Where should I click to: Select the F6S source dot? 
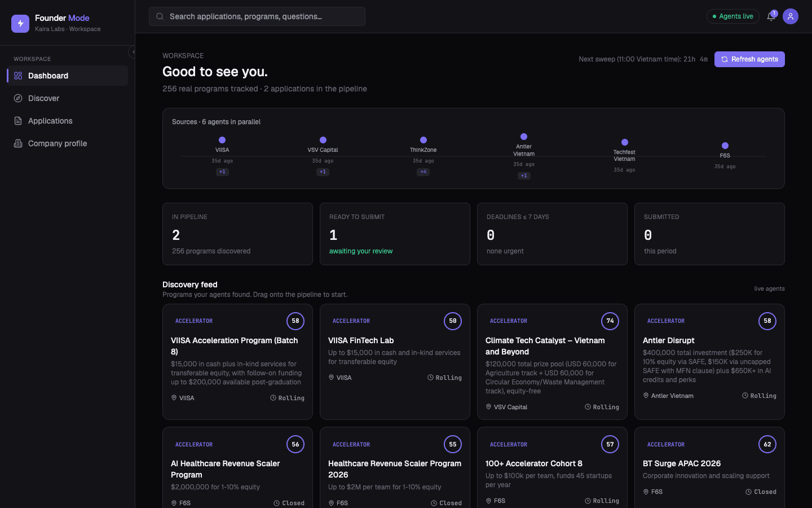(725, 146)
